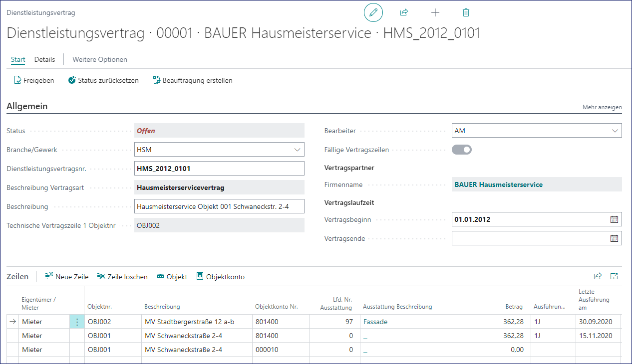Viewport: 632px width, 364px height.
Task: Open calendar picker for Vertragsbeginn
Action: tap(614, 219)
